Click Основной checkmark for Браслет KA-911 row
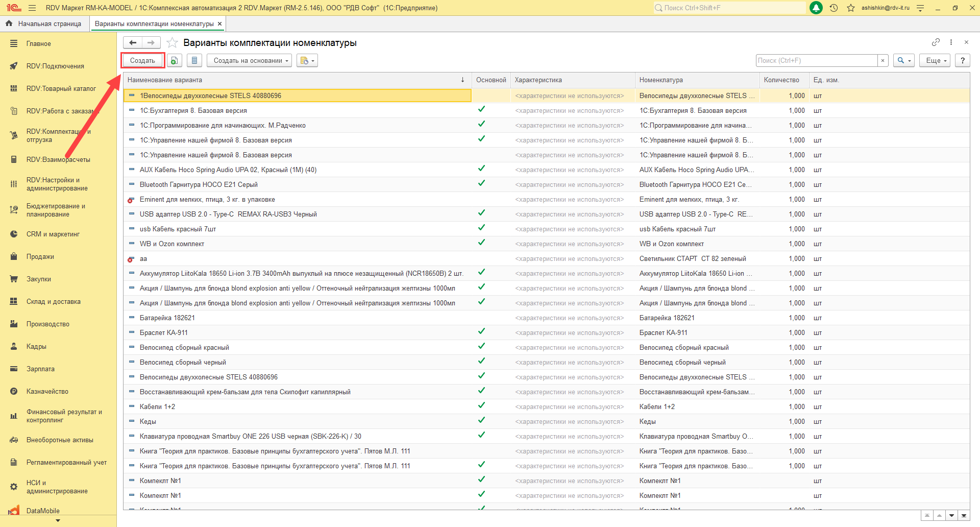The width and height of the screenshot is (980, 527). click(x=481, y=331)
